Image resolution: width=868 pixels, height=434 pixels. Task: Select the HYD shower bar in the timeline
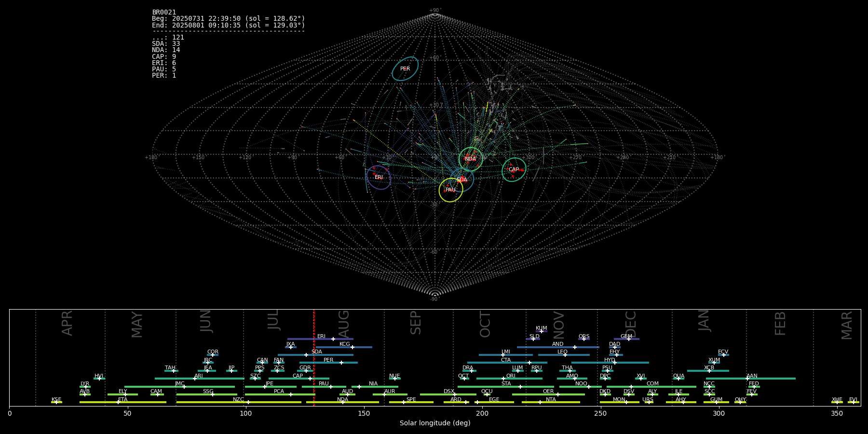[x=610, y=363]
